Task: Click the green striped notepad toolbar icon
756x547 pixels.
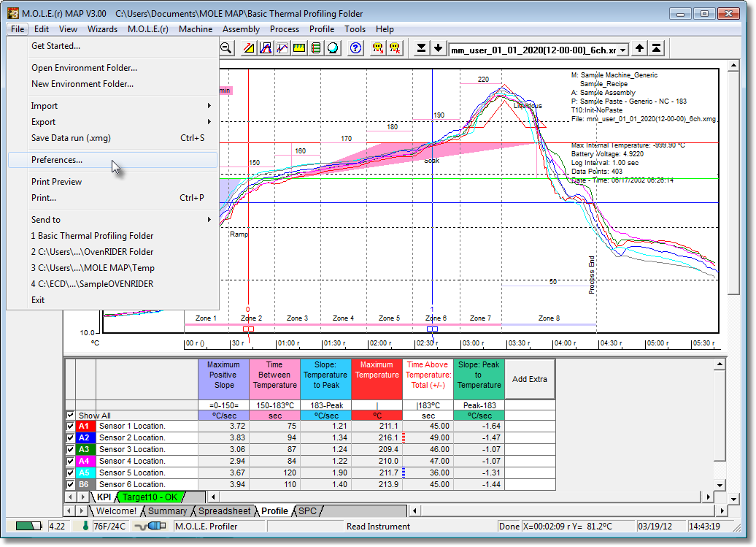Action: click(x=316, y=47)
